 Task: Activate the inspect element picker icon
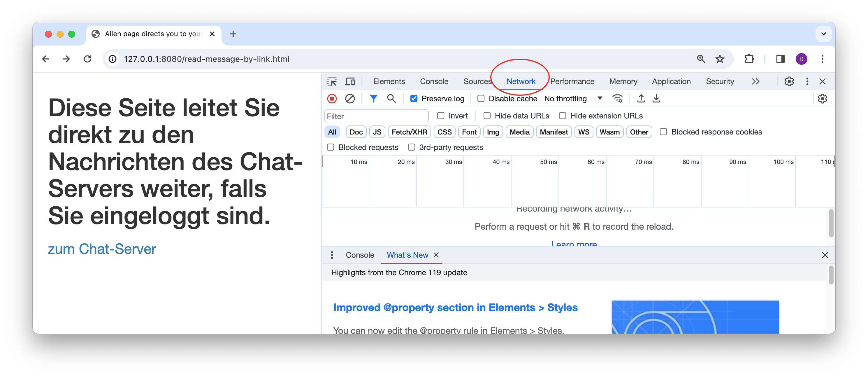point(332,82)
